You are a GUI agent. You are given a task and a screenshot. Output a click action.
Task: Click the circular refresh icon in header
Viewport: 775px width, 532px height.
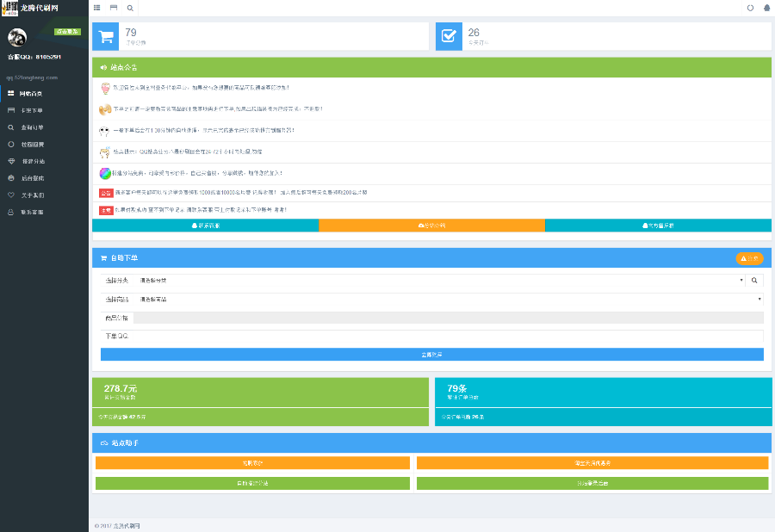[x=750, y=8]
